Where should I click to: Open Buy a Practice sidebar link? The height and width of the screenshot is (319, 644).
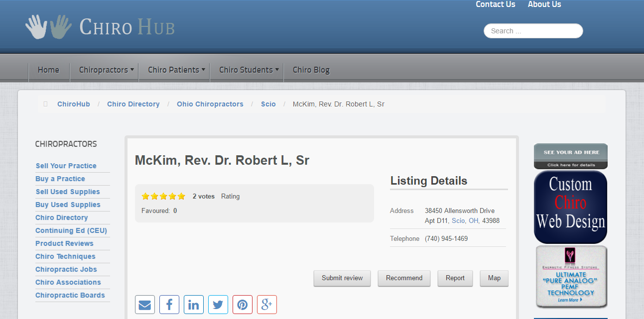pyautogui.click(x=60, y=179)
